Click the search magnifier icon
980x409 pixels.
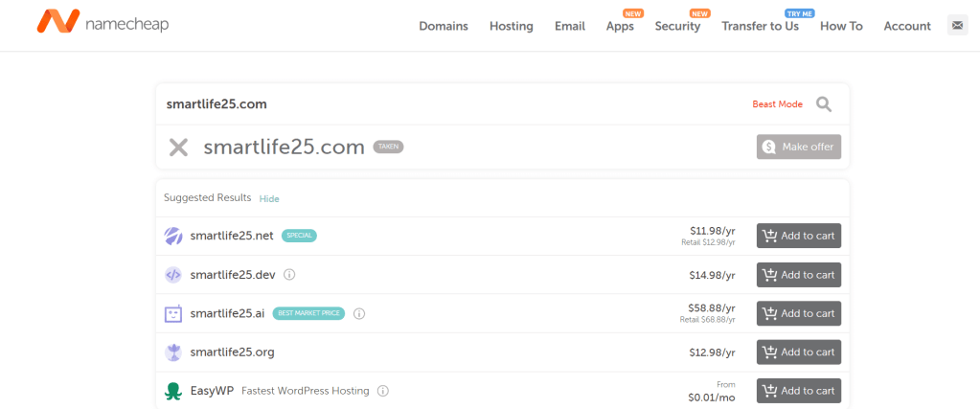point(824,104)
